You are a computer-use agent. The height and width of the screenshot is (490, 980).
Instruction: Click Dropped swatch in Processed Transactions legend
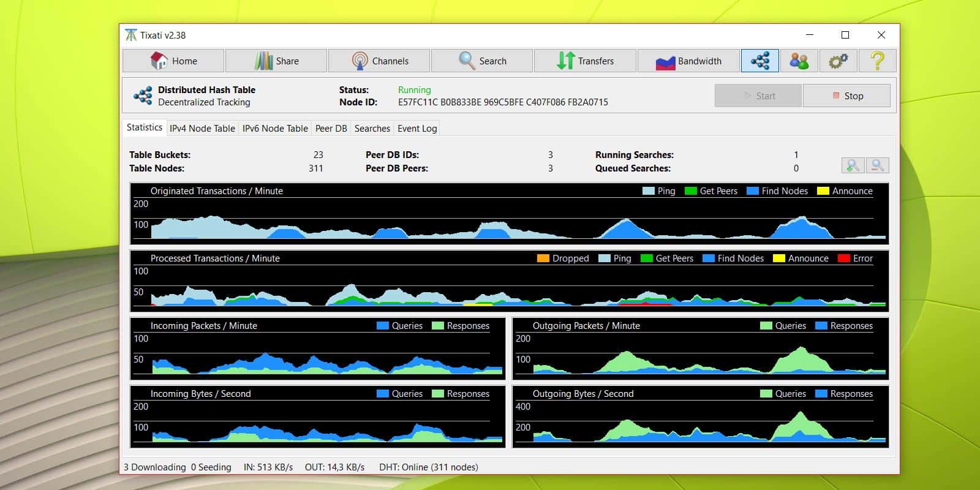[543, 258]
